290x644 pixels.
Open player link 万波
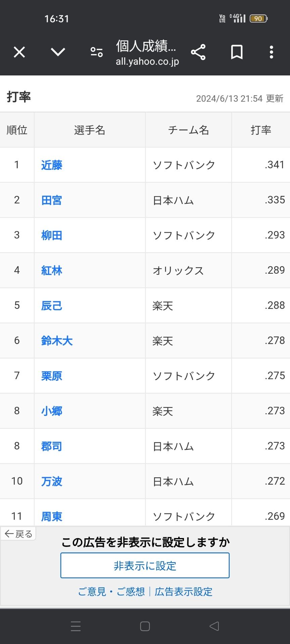tap(52, 481)
